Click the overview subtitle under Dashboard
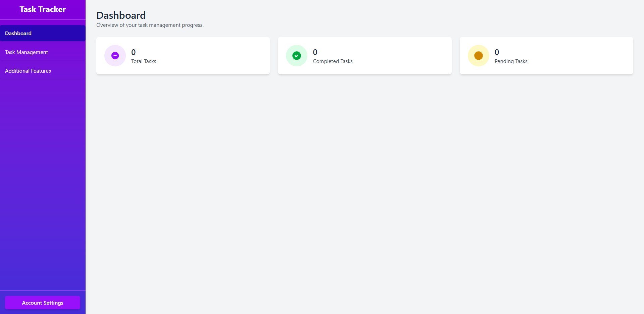644x314 pixels. [x=150, y=25]
